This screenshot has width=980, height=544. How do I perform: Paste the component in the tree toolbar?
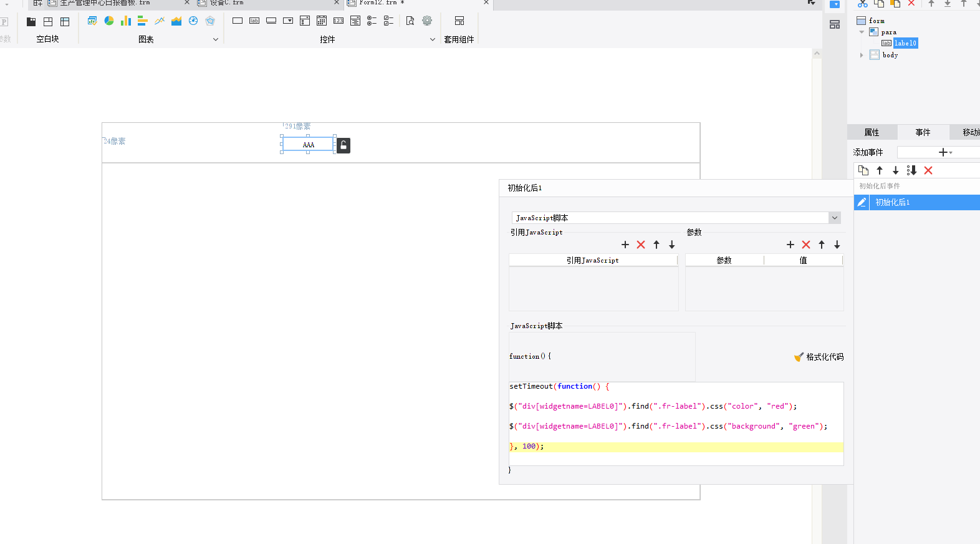click(895, 3)
